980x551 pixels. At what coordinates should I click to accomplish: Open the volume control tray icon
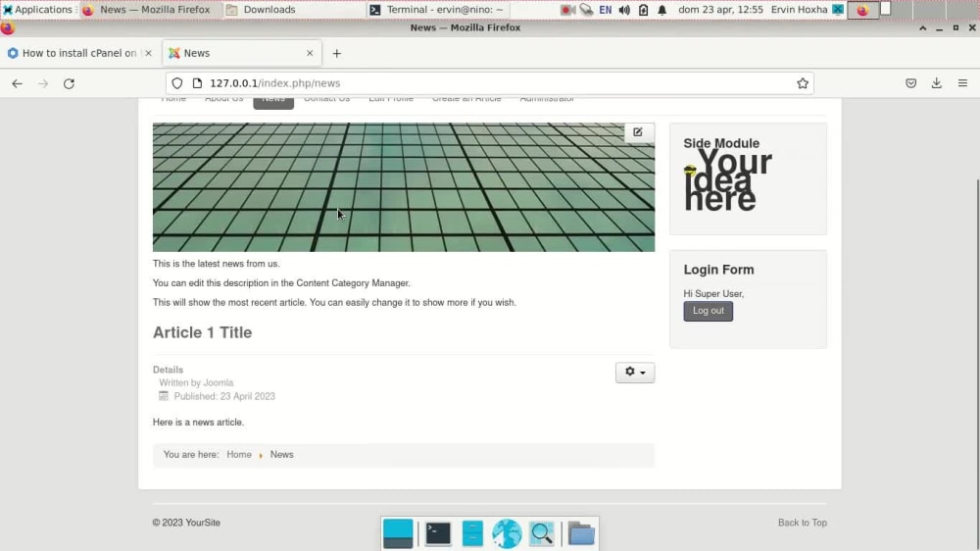pos(623,10)
